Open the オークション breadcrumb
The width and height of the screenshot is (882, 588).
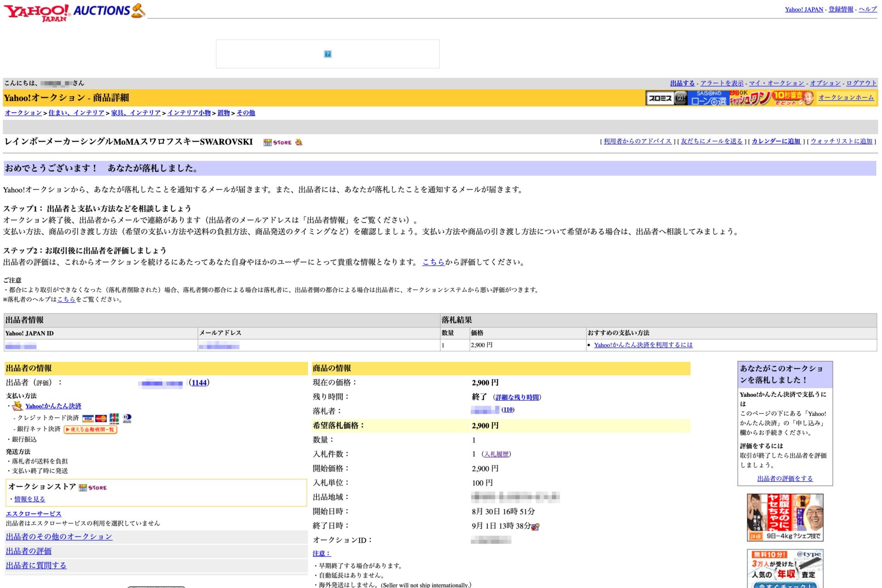(23, 113)
